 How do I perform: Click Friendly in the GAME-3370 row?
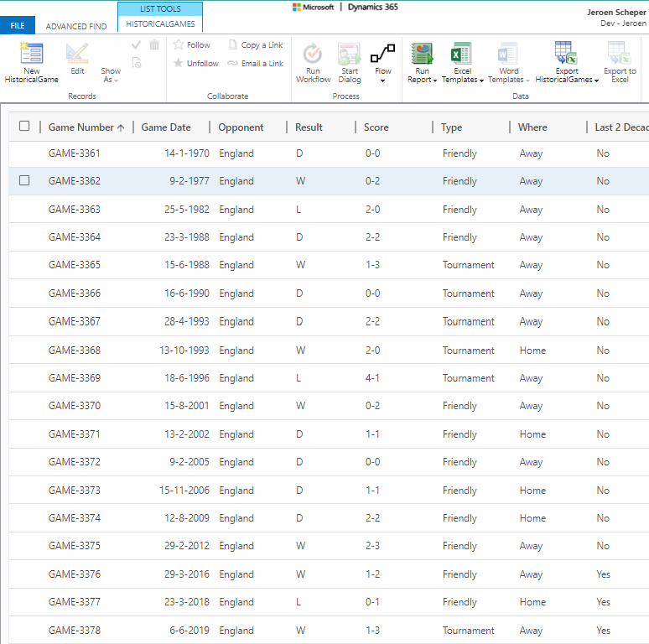(459, 406)
